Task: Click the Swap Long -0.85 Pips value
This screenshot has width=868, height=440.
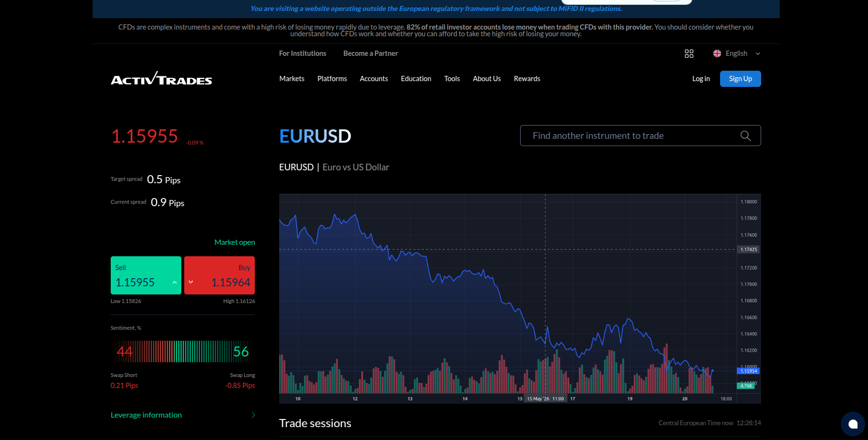Action: point(240,386)
